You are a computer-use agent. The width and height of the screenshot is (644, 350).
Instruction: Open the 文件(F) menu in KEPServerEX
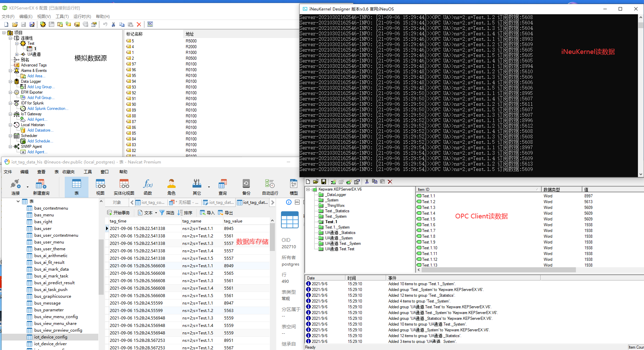[x=8, y=16]
